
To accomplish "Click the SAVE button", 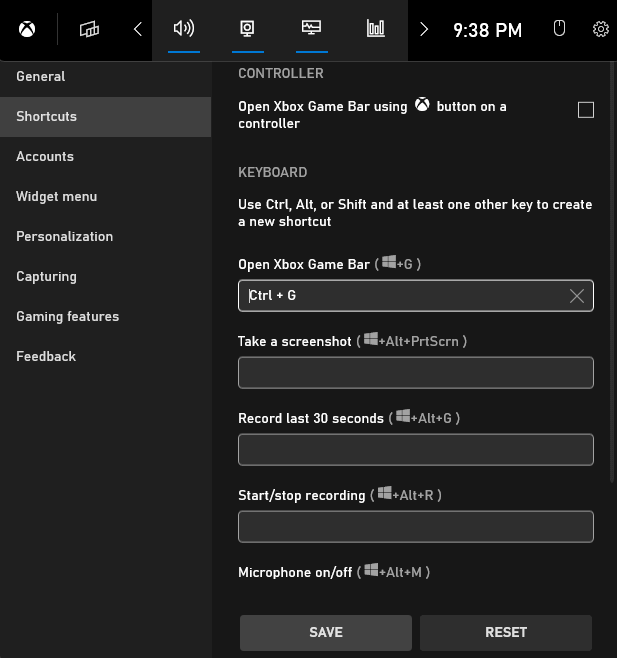I will click(x=326, y=632).
